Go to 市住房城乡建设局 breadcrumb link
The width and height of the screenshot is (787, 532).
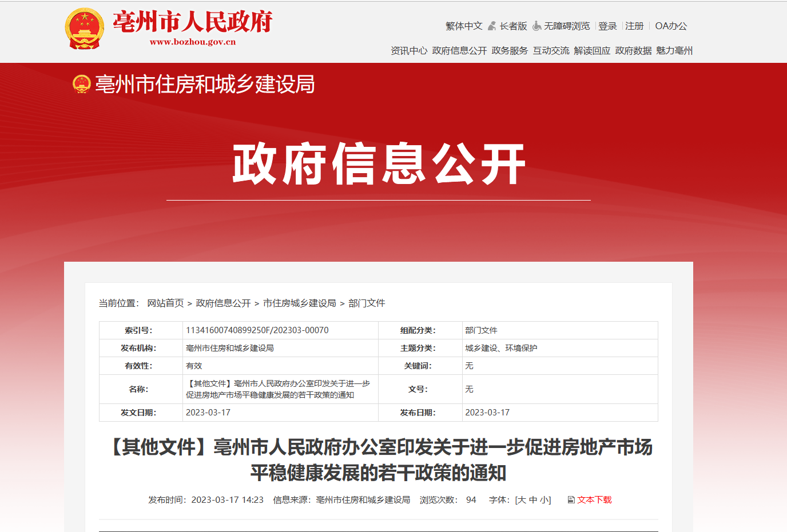click(x=300, y=303)
